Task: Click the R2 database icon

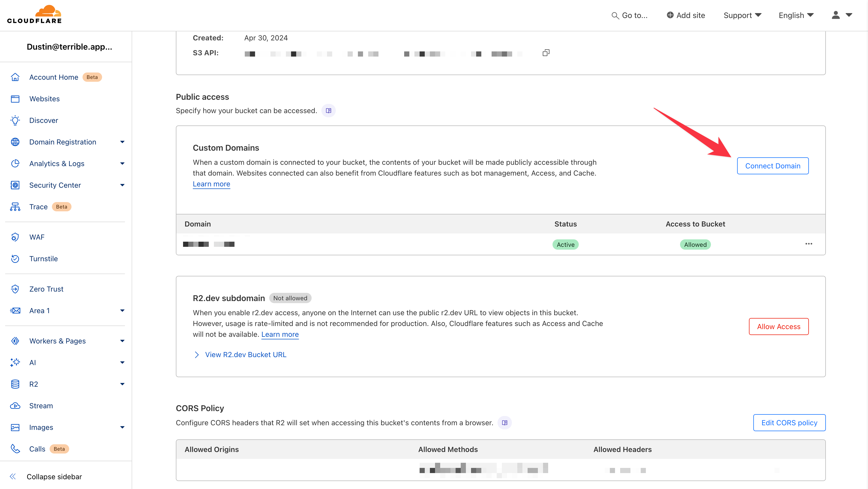Action: 15,384
